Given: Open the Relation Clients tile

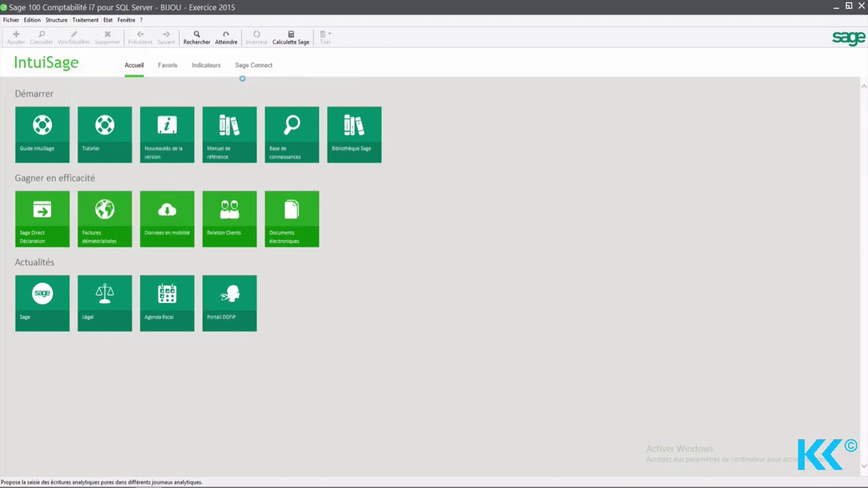Looking at the screenshot, I should 229,218.
